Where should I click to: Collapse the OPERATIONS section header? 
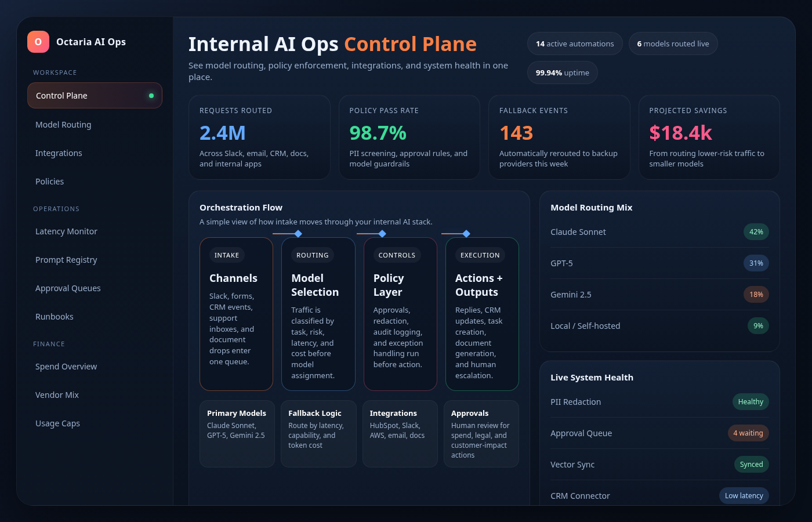[x=57, y=209]
